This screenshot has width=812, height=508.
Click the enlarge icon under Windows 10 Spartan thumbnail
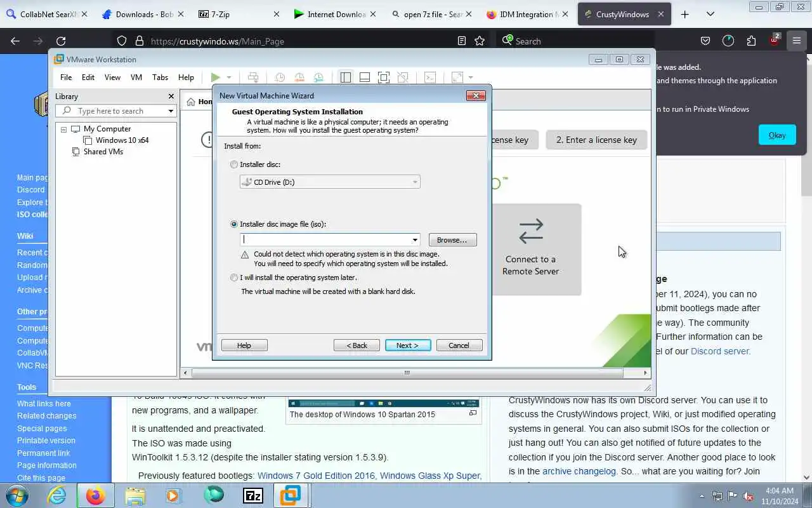pyautogui.click(x=473, y=413)
